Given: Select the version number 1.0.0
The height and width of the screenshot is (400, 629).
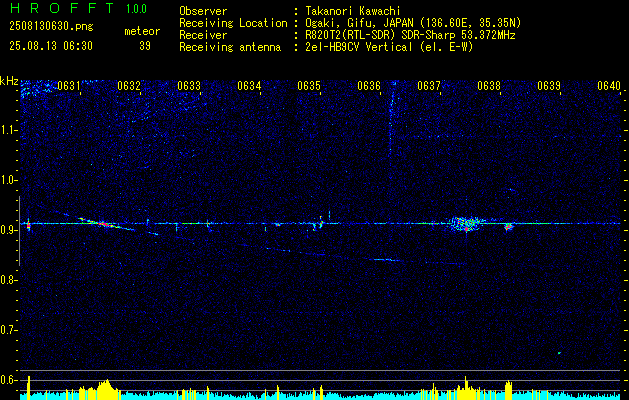Looking at the screenshot, I should (136, 9).
